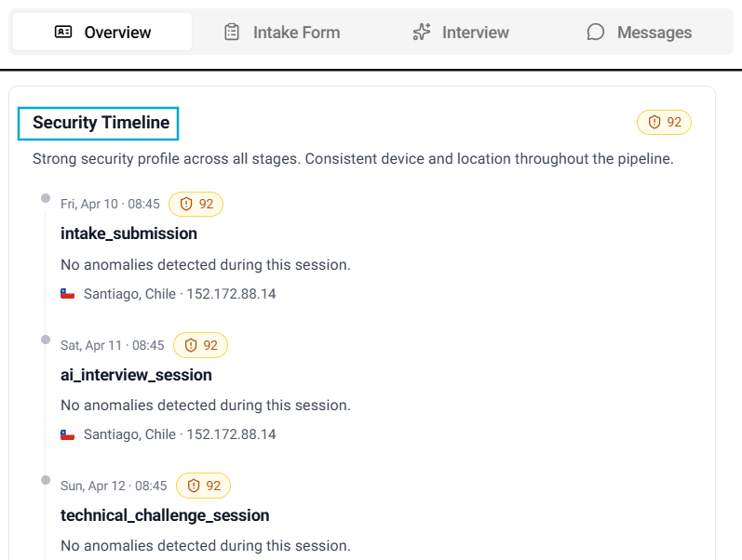Click the Chile flag under ai_interview_session

pyautogui.click(x=67, y=434)
